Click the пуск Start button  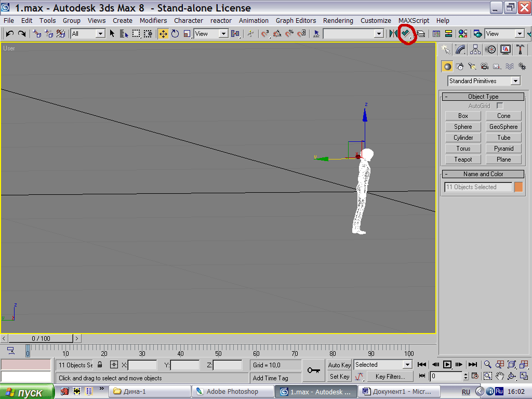26,392
